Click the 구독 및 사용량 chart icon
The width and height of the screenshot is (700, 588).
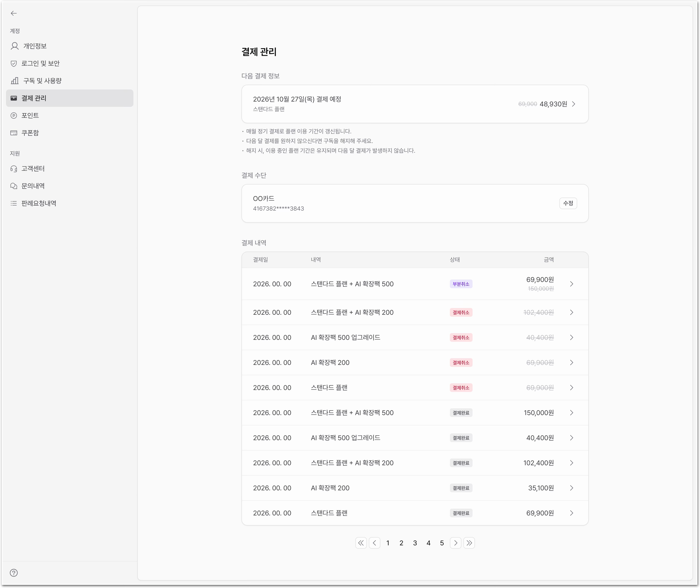point(14,81)
